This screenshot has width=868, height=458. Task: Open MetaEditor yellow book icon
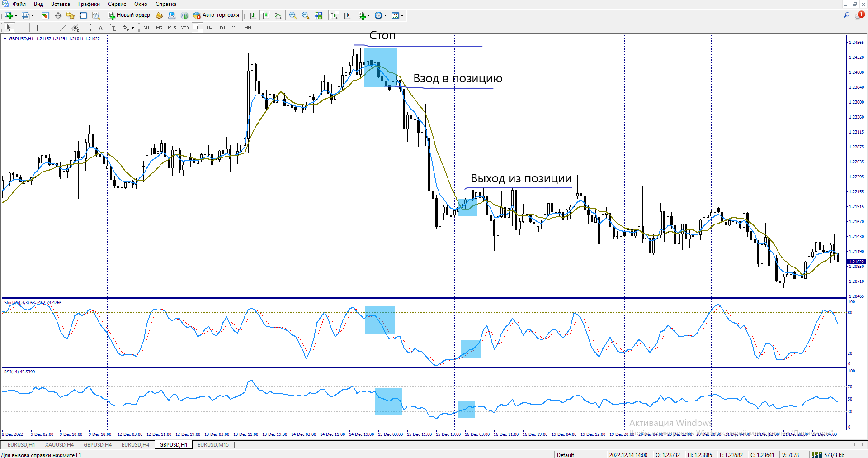159,15
